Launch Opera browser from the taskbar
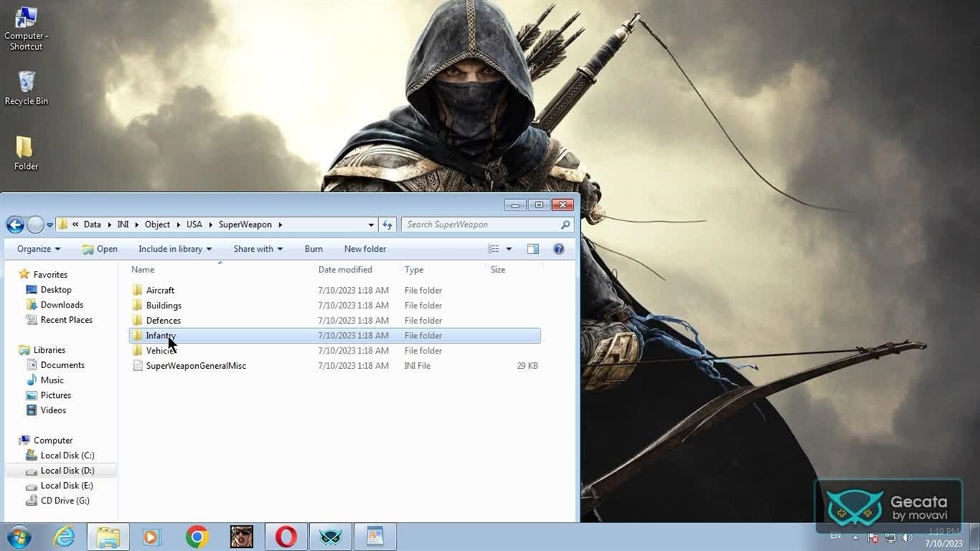The width and height of the screenshot is (980, 551). (x=286, y=537)
